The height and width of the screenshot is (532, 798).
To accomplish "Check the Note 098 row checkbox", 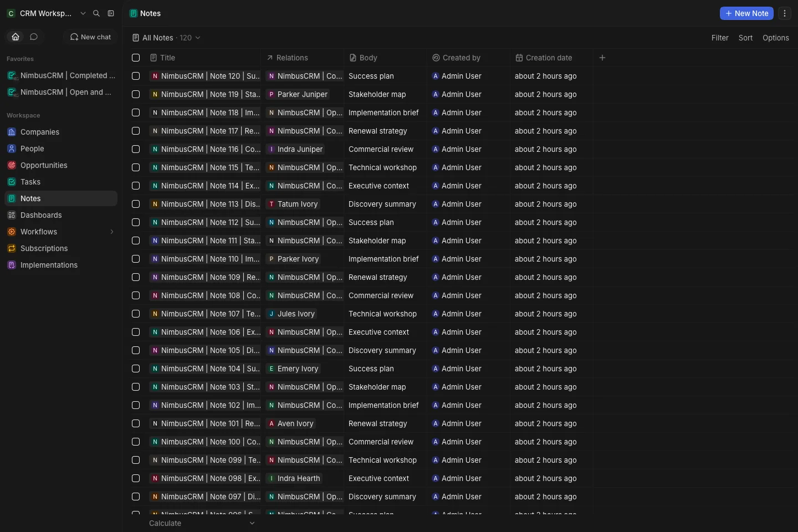I will click(136, 478).
